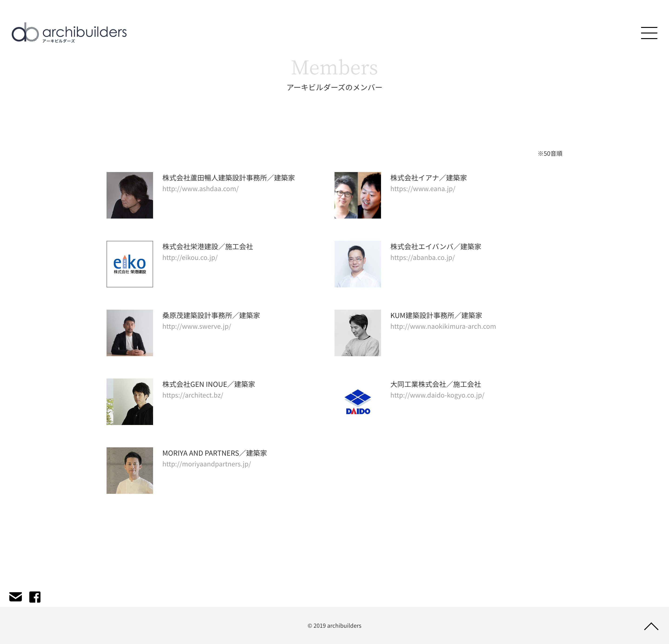The width and height of the screenshot is (669, 644).
Task: Visit http://www.swerve.jp/ link
Action: click(197, 326)
